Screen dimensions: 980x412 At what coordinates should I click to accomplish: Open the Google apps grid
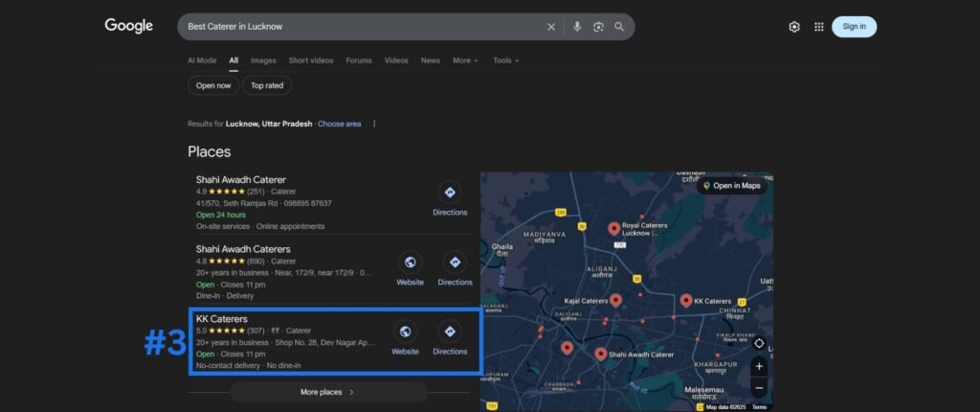coord(818,27)
